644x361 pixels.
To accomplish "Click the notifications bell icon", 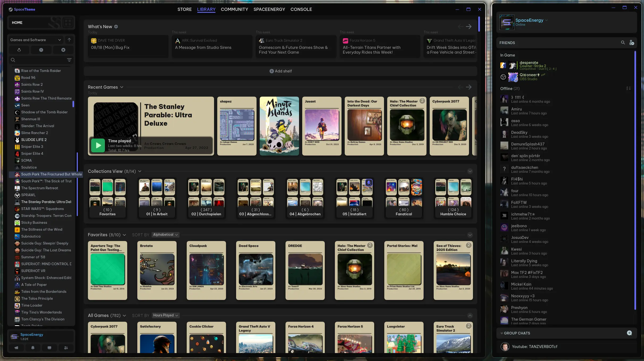I will click(33, 348).
